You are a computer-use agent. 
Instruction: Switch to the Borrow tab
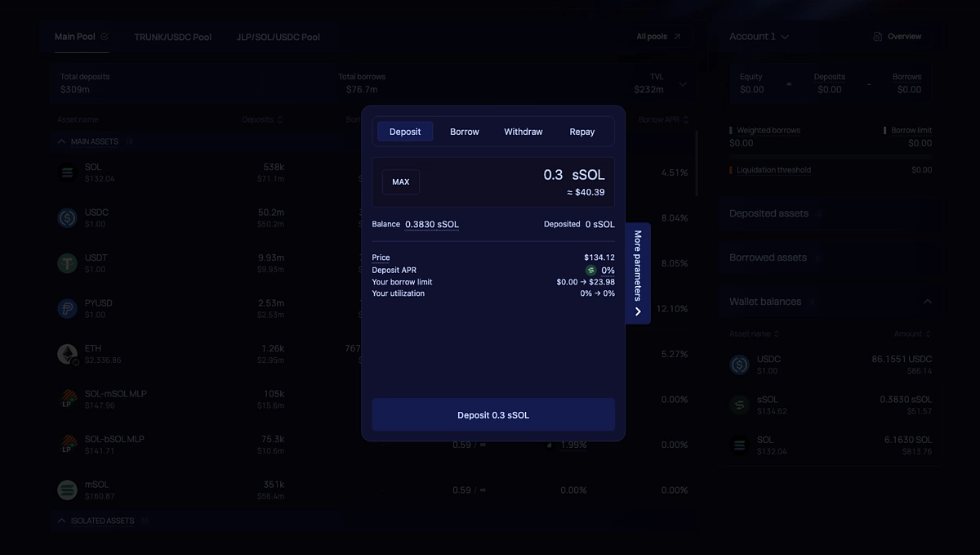point(464,131)
